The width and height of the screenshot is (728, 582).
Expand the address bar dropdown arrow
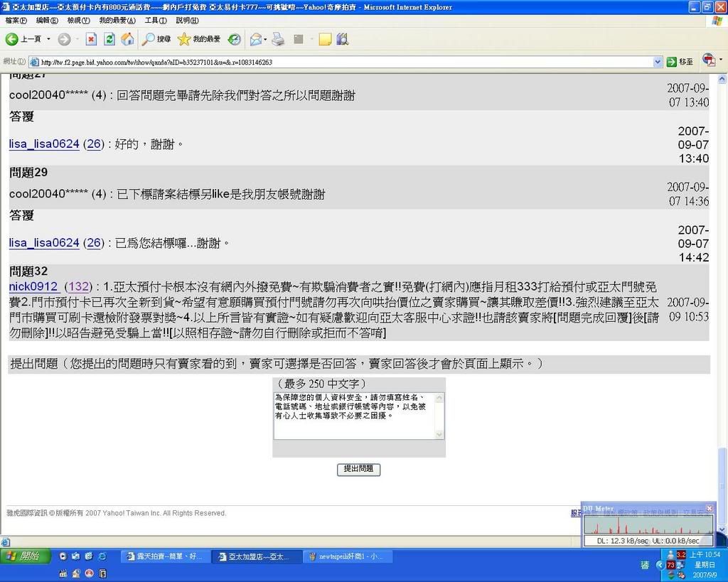point(658,63)
